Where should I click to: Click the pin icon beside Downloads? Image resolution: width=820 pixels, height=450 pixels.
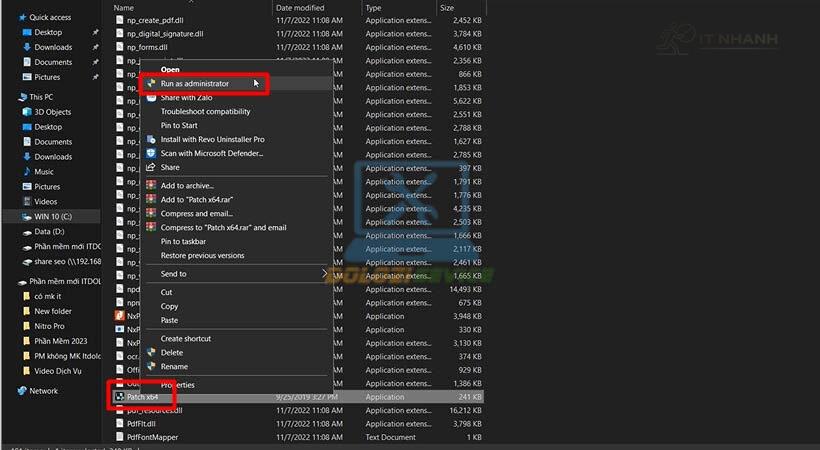[x=96, y=47]
